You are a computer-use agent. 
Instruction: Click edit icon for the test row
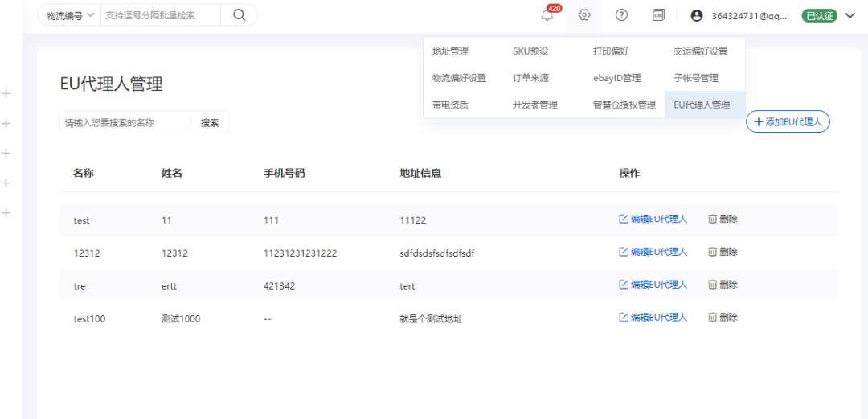tap(623, 219)
